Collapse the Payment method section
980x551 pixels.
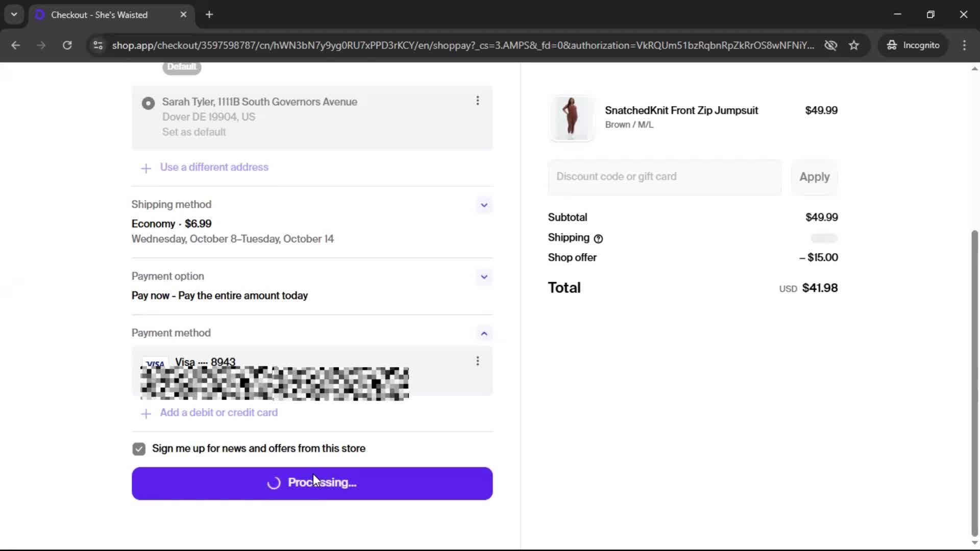pyautogui.click(x=484, y=334)
